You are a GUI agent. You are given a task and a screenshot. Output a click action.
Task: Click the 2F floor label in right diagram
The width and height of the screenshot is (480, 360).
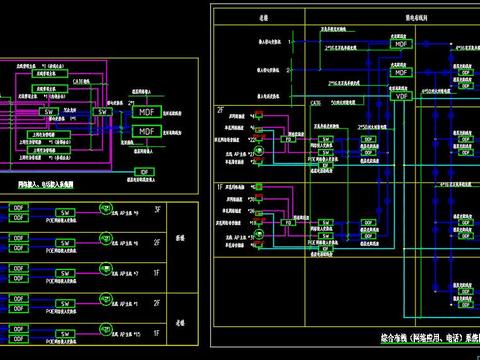click(x=220, y=110)
